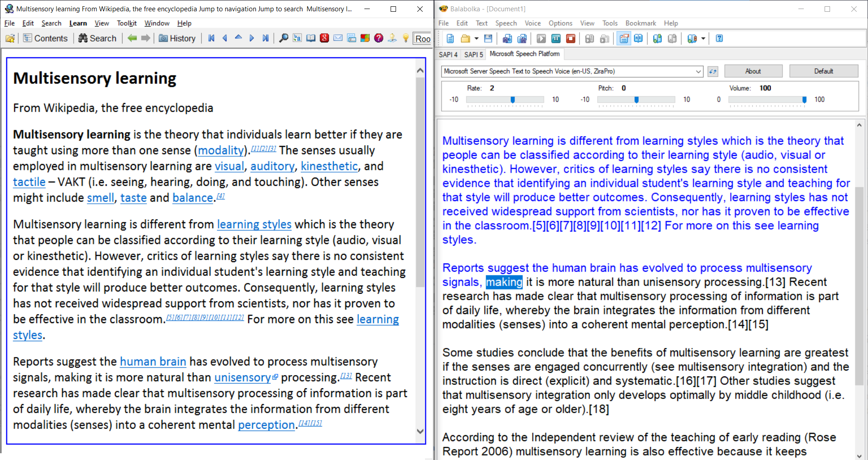Open the History list in help viewer
This screenshot has height=460, width=868.
tap(177, 38)
